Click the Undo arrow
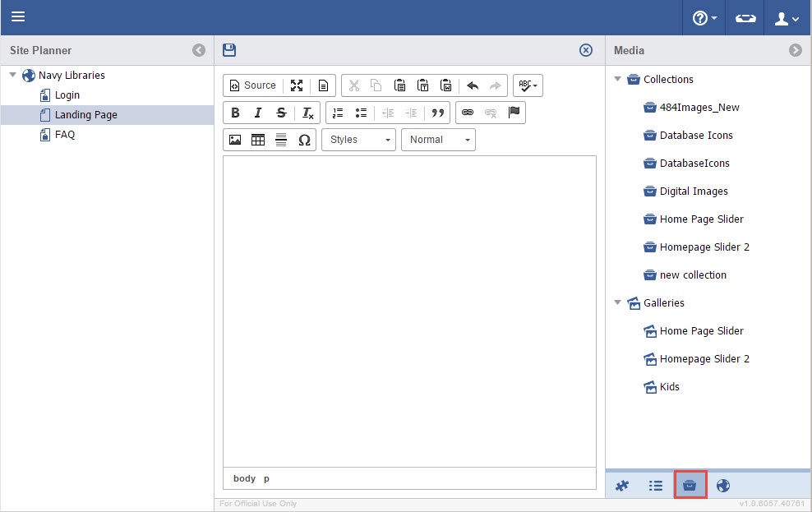The width and height of the screenshot is (812, 512). pos(473,85)
